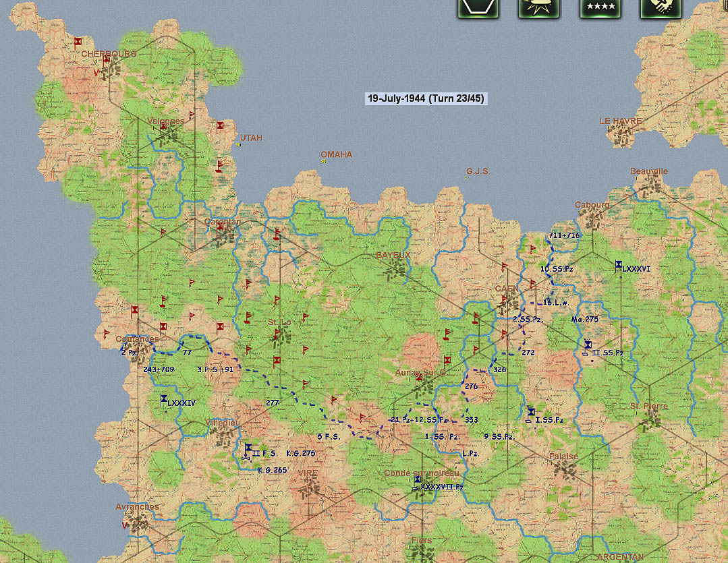Image resolution: width=728 pixels, height=563 pixels.
Task: Click the date and turn counter label
Action: pos(426,98)
